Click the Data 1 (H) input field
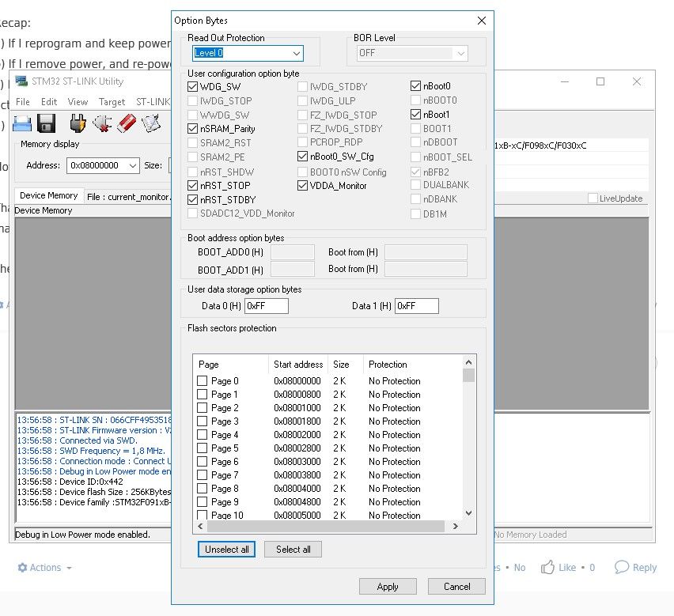 point(417,306)
